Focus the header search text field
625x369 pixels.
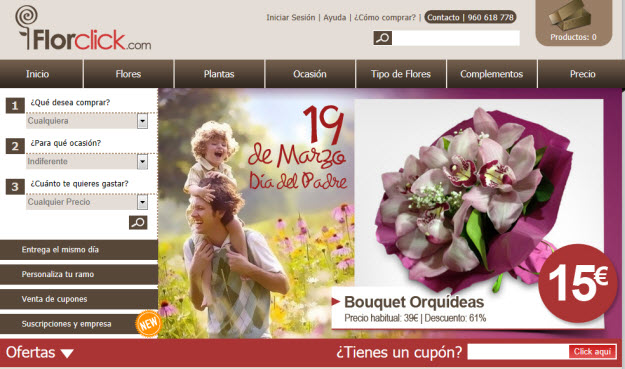click(456, 38)
